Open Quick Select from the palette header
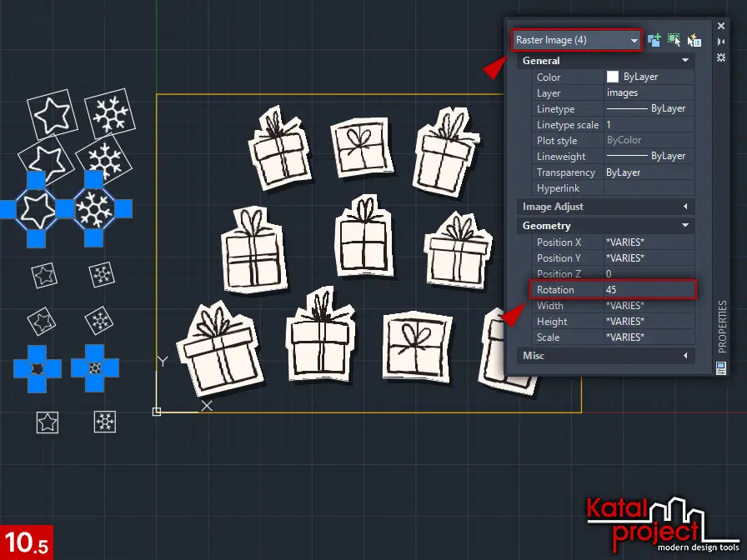747x560 pixels. (x=694, y=40)
